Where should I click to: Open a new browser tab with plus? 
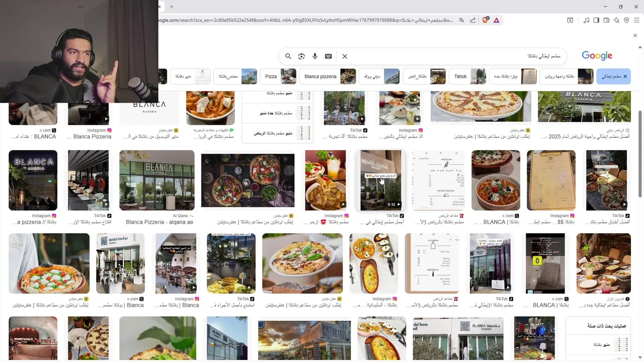click(172, 7)
